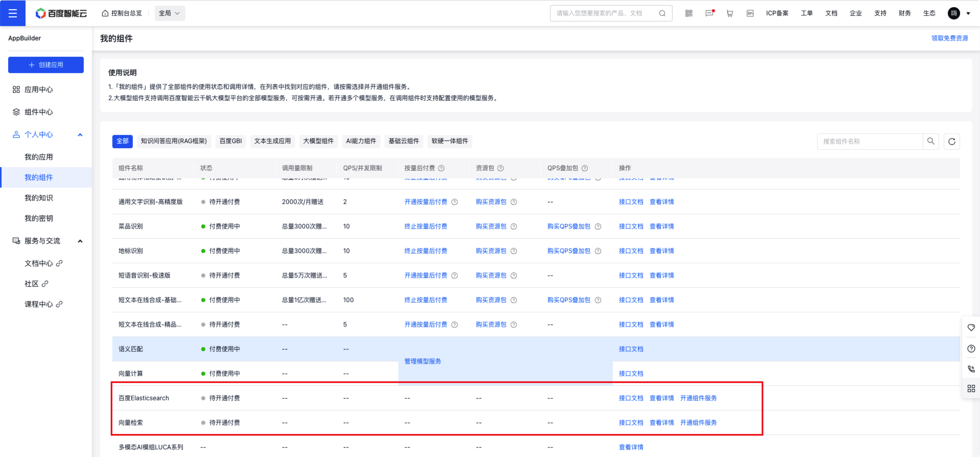Click help icon next to 购买资源包 in 菜品识别 row

513,226
